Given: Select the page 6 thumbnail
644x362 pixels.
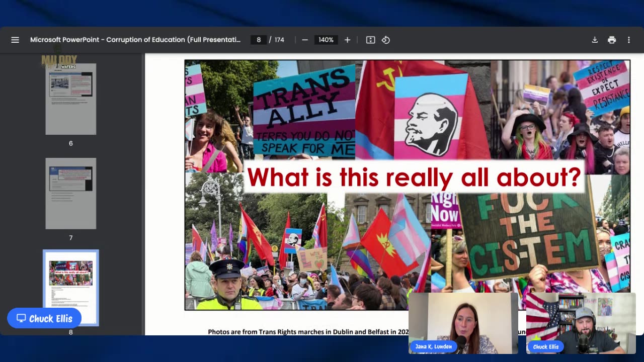Looking at the screenshot, I should tap(71, 99).
